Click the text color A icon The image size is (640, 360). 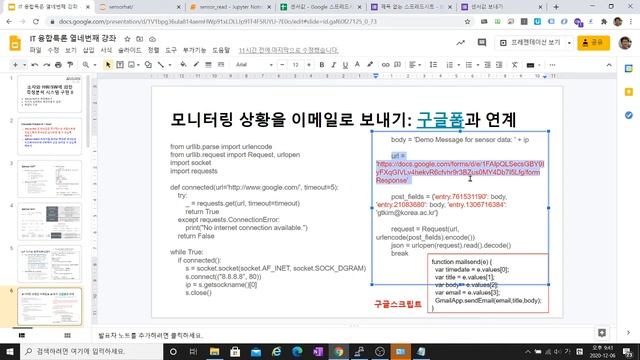[x=357, y=65]
